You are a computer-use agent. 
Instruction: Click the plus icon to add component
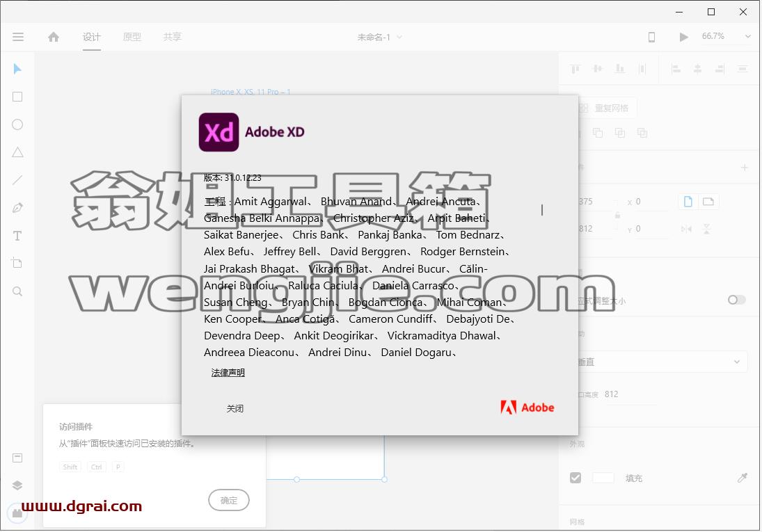point(744,168)
